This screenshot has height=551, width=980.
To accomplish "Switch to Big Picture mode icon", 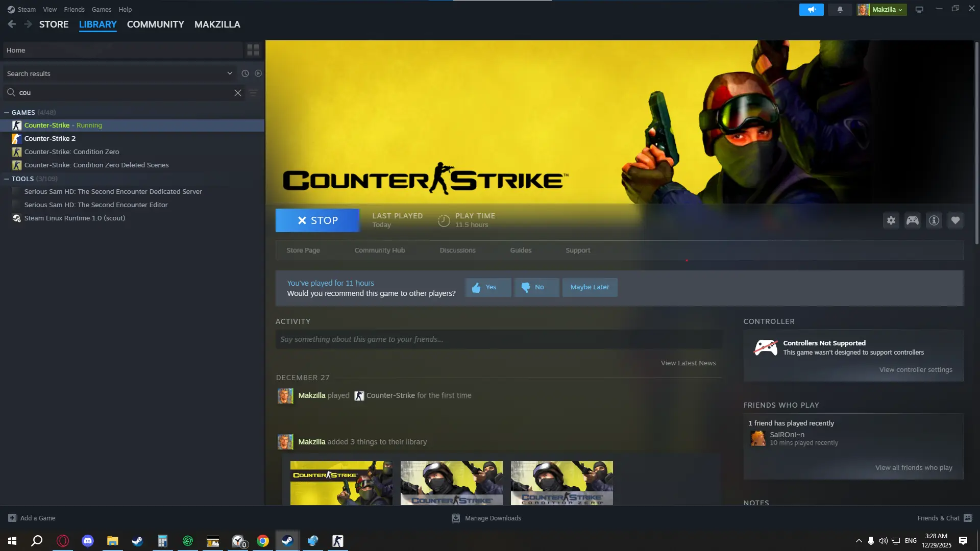I will pyautogui.click(x=919, y=10).
